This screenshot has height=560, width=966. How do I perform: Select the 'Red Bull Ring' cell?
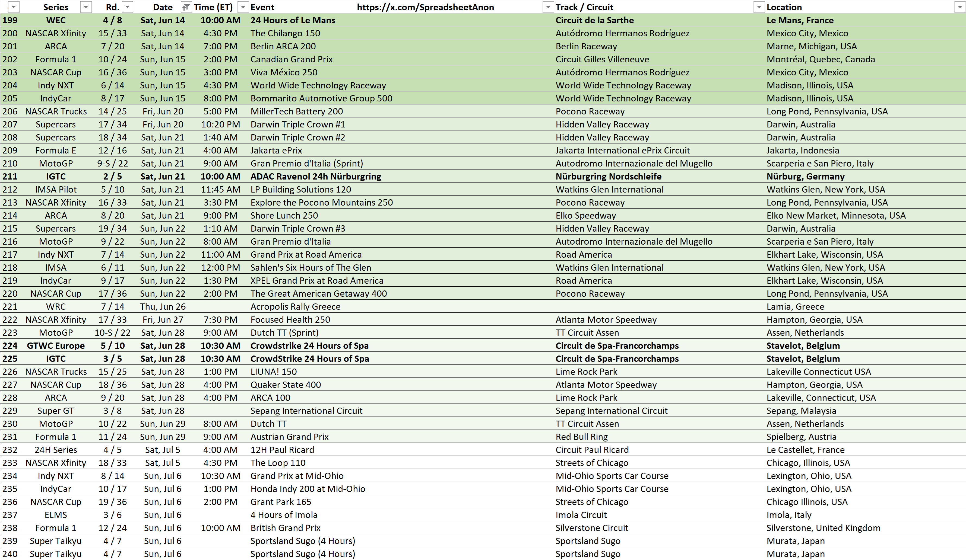point(581,437)
